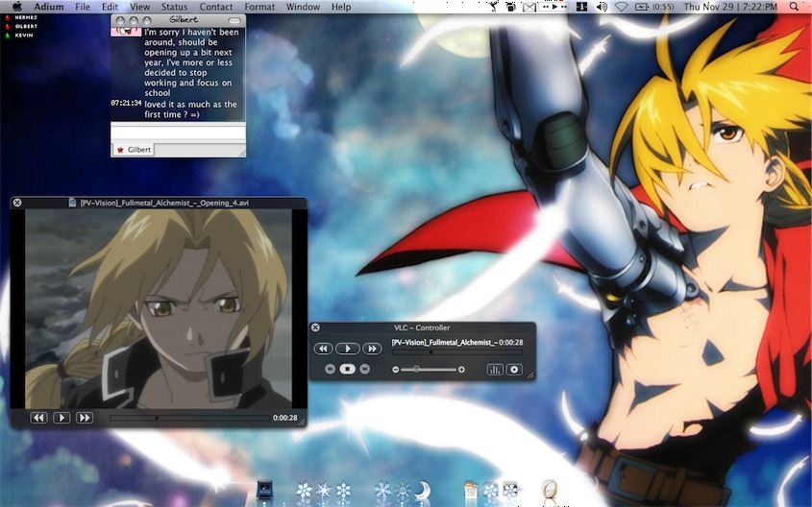812x507 pixels.
Task: Click the Opening_4.avi title bar file icon
Action: click(x=72, y=203)
